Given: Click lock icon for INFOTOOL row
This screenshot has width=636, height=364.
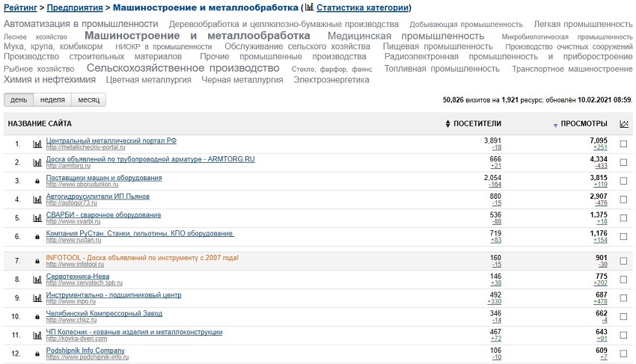Looking at the screenshot, I should tap(37, 261).
